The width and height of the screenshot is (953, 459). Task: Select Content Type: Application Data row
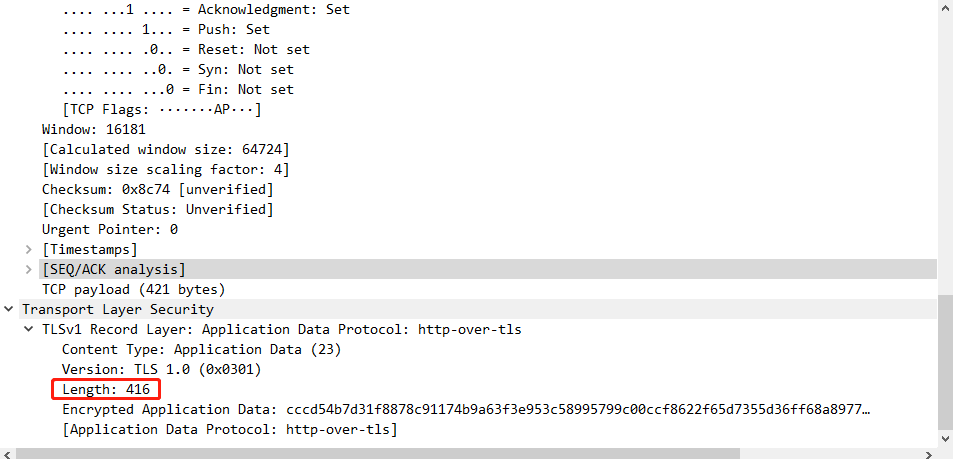[200, 349]
